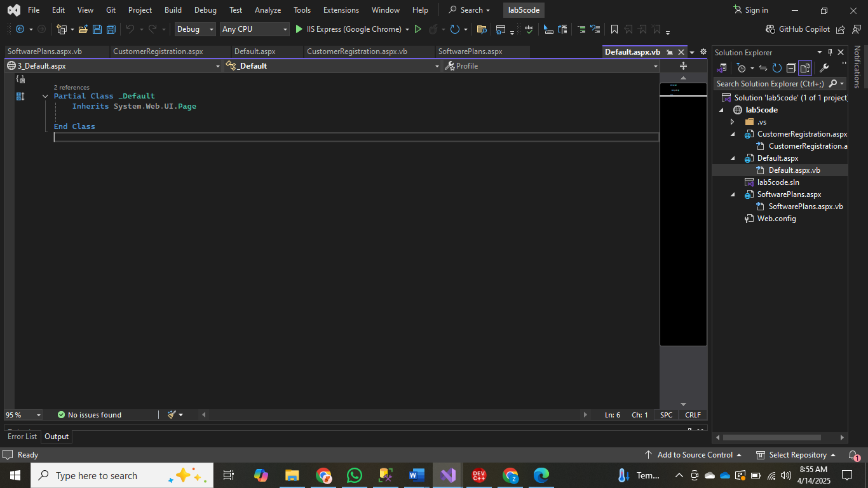Open the _Default class navigation dropdown

point(437,66)
